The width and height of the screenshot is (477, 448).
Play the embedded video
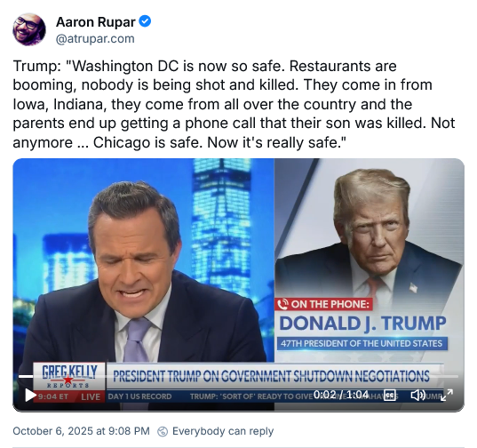pyautogui.click(x=30, y=395)
